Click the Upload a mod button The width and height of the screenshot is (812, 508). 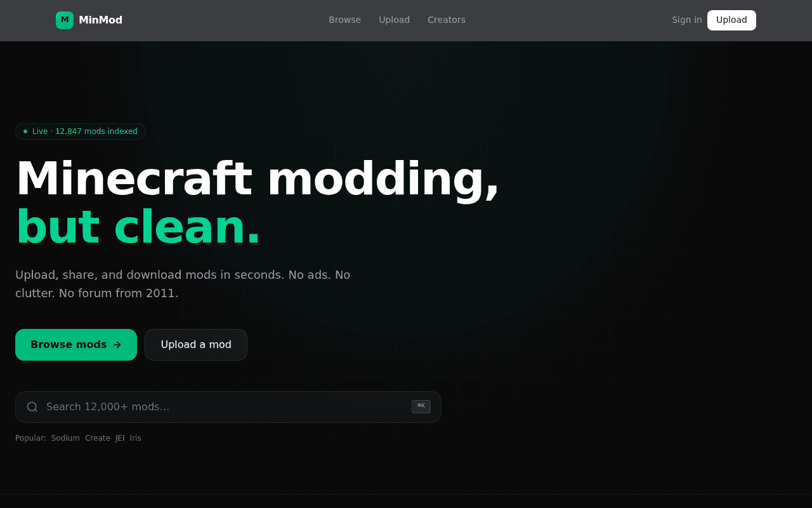click(196, 345)
